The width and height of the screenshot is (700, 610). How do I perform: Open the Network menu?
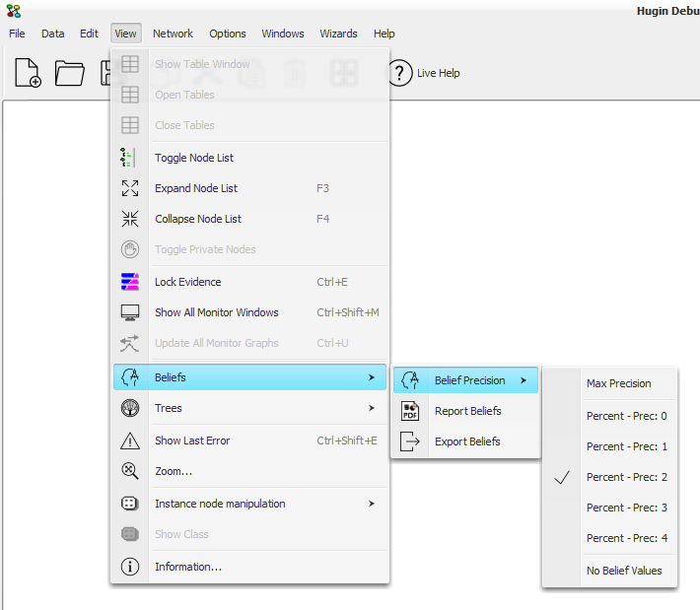[173, 34]
